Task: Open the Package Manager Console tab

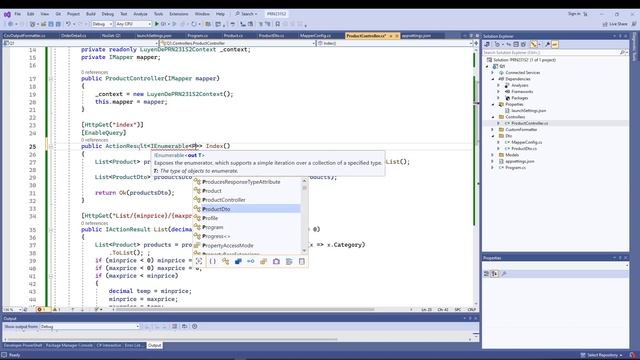Action: point(69,345)
